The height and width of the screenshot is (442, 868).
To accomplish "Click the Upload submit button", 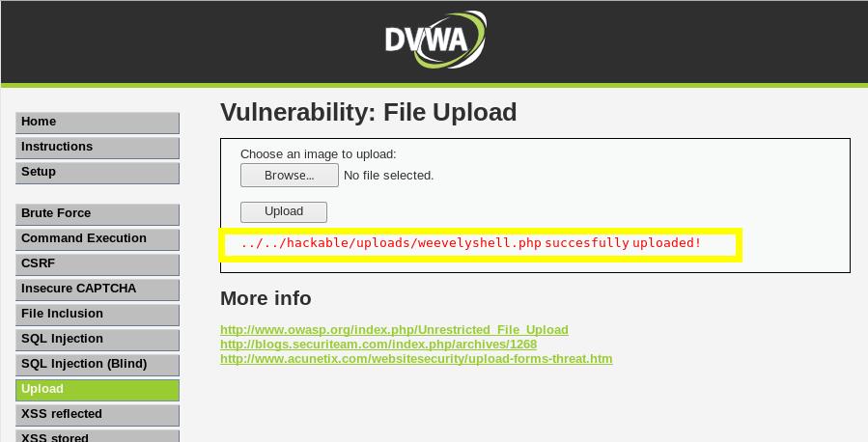I will (284, 212).
